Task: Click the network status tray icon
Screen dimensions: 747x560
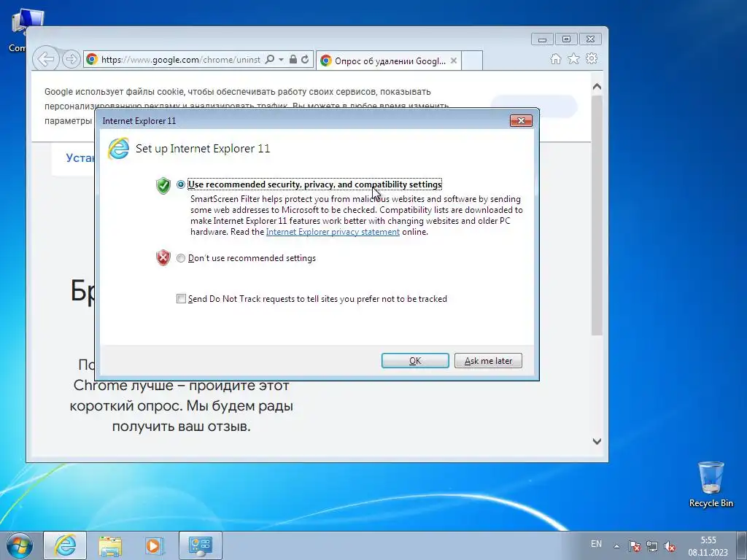Action: pyautogui.click(x=652, y=546)
